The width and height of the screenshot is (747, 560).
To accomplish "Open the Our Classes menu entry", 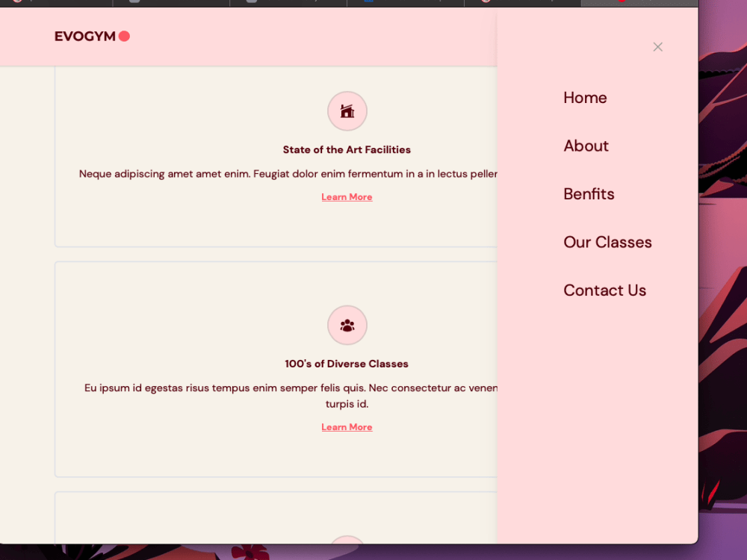I will pos(607,242).
